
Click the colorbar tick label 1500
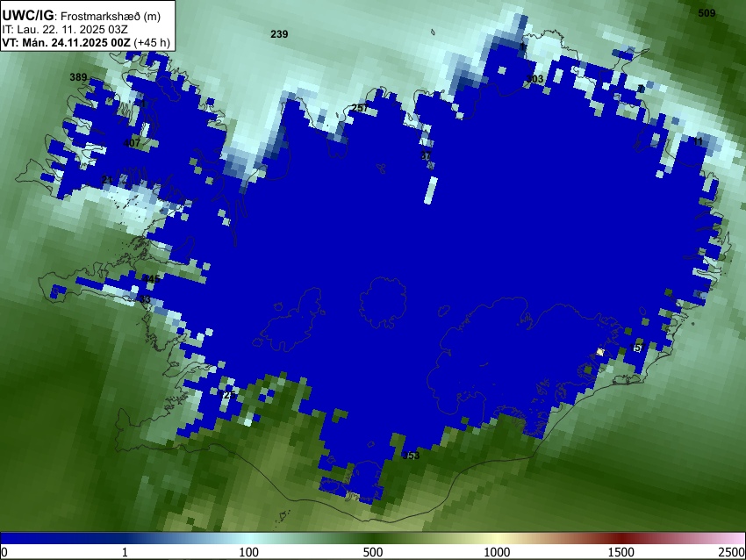tap(621, 552)
